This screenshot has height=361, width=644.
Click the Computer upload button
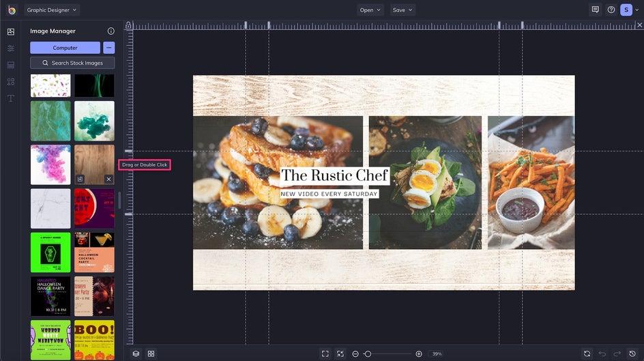click(x=65, y=48)
